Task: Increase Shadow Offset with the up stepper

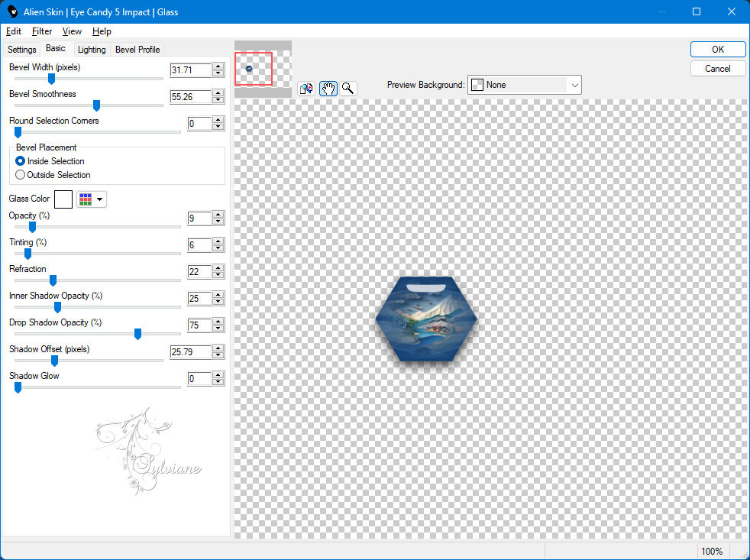Action: pos(218,348)
